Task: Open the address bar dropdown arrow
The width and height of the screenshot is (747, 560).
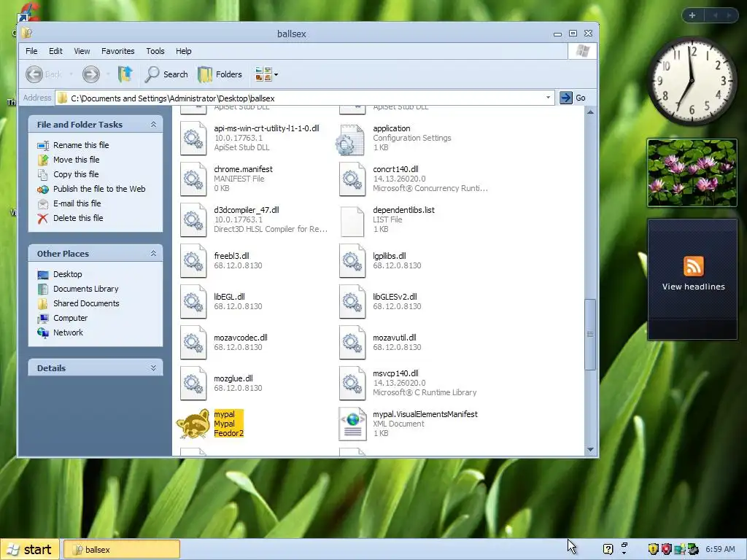Action: pos(548,98)
